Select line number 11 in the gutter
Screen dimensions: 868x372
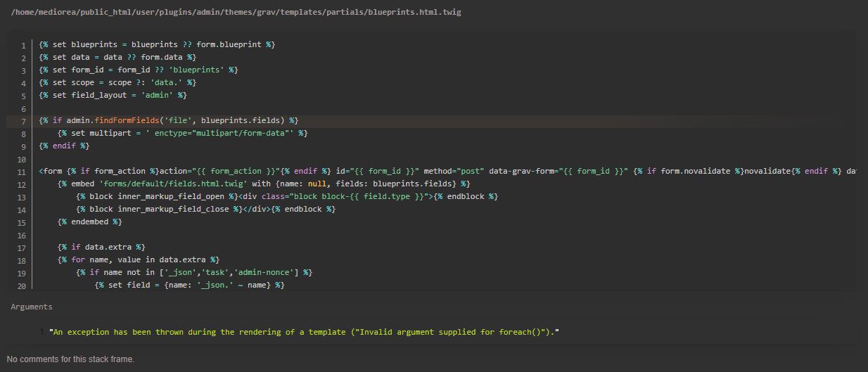tap(21, 172)
